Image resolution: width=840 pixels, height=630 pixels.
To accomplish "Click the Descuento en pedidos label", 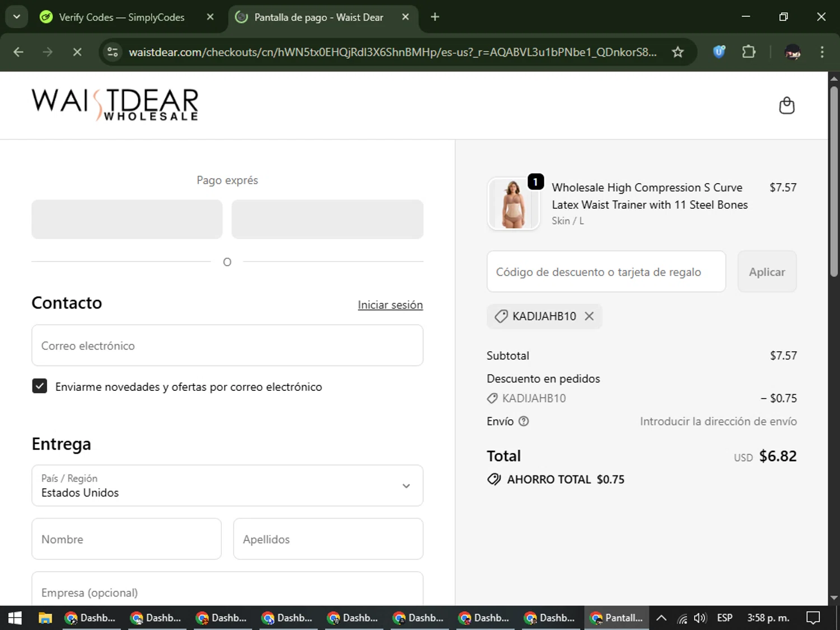I will (x=543, y=379).
